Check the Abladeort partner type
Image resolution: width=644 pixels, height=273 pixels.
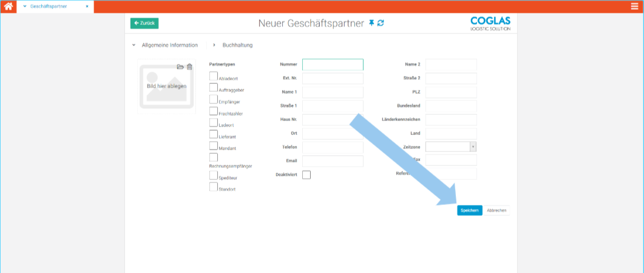coord(213,76)
